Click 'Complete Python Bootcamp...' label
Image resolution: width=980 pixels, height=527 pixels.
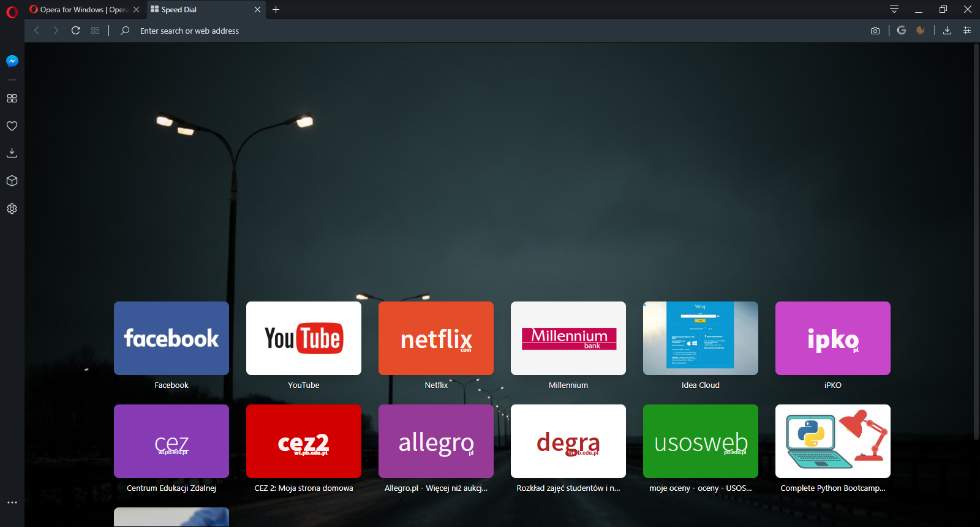[833, 488]
